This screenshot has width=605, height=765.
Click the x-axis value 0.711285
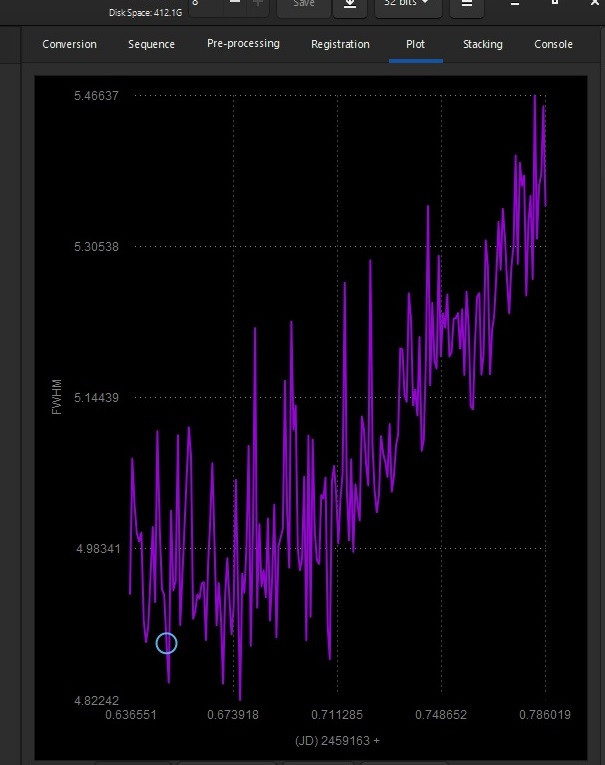click(x=337, y=715)
